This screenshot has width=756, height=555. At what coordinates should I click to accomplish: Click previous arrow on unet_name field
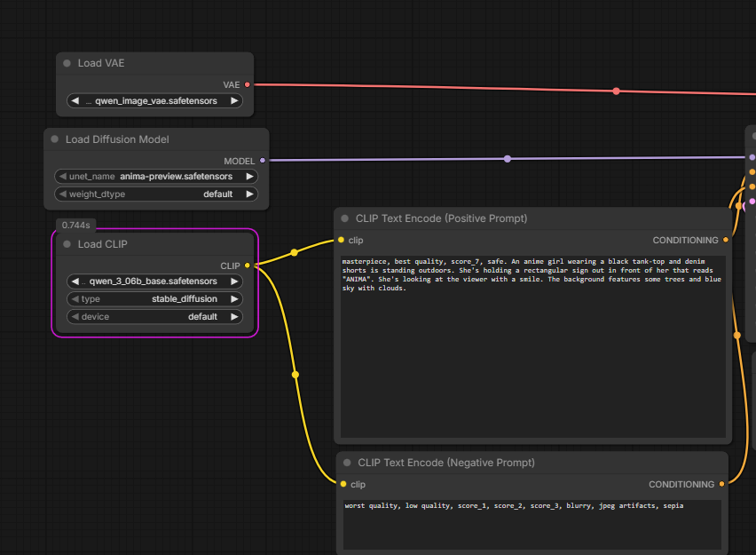pos(63,177)
